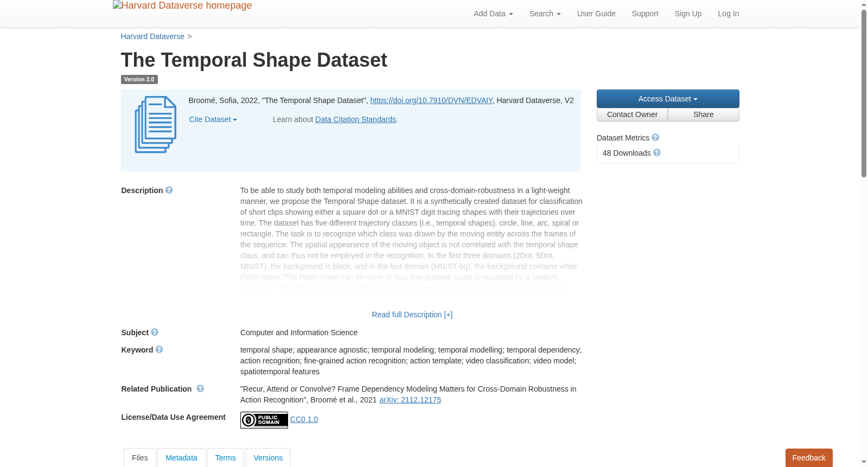Click Computer and Information Science subject text
Image resolution: width=868 pixels, height=467 pixels.
tap(299, 332)
